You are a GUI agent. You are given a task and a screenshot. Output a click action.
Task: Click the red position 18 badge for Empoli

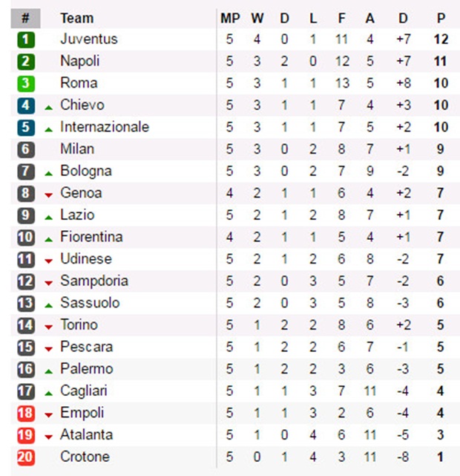[x=26, y=413]
